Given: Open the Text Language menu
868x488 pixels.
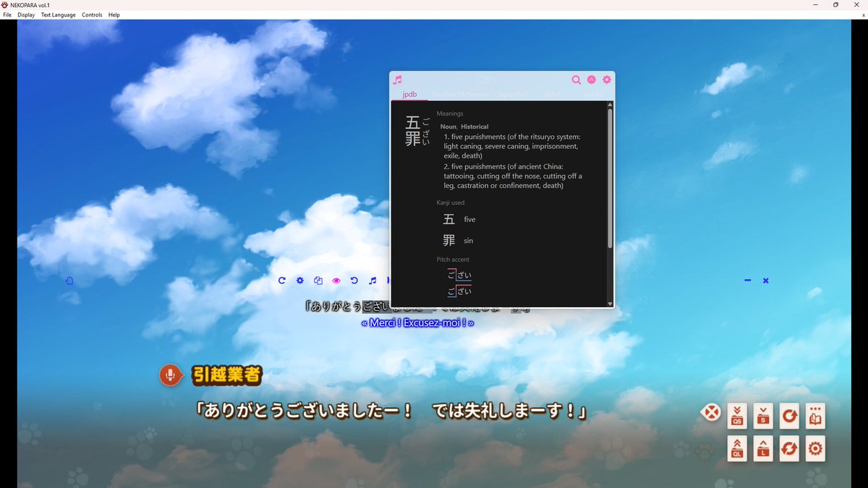Looking at the screenshot, I should pos(58,14).
